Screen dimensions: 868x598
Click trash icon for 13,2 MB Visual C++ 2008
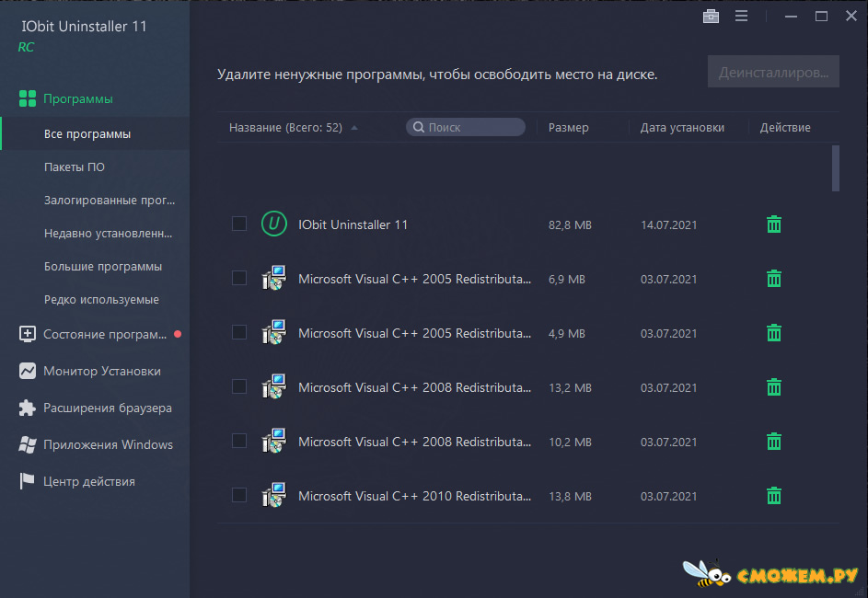click(774, 386)
